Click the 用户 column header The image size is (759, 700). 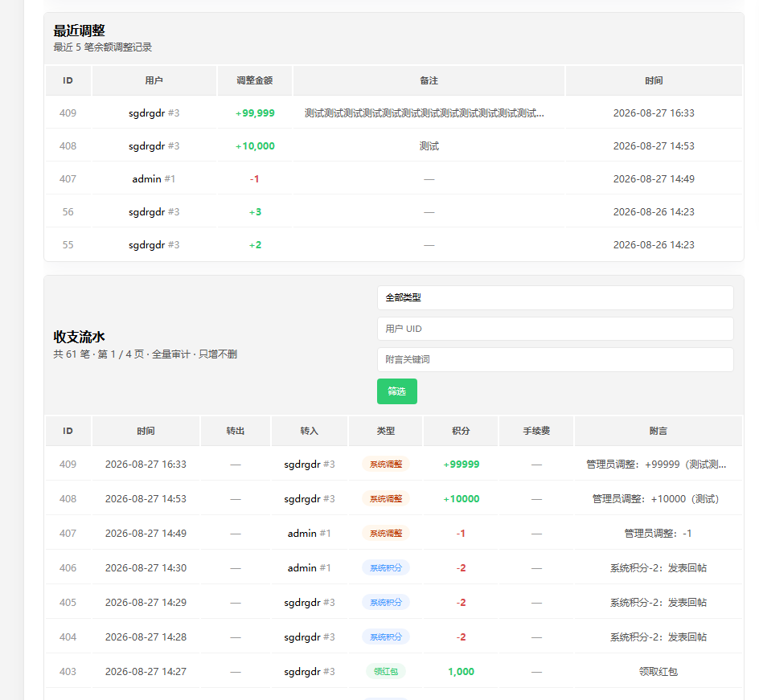tap(154, 81)
